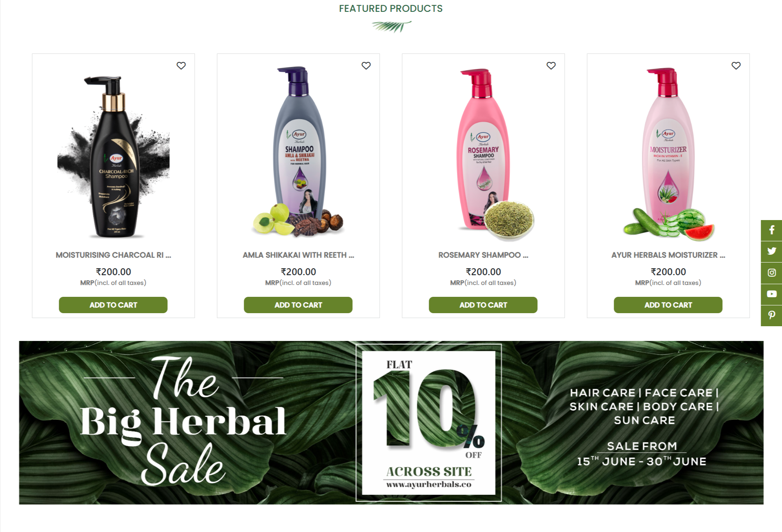Viewport: 782px width, 532px height.
Task: Toggle wishlist heart on Rosemary shampoo
Action: 551,66
